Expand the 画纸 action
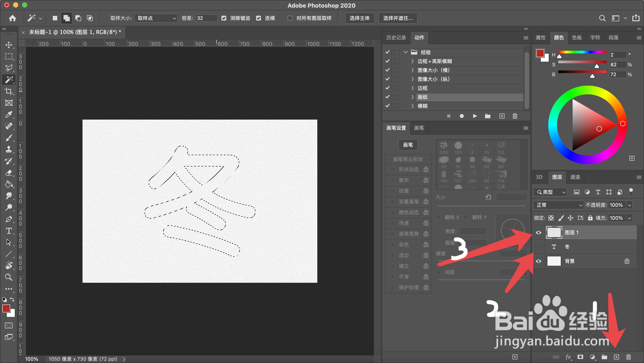The height and width of the screenshot is (363, 644). 412,97
